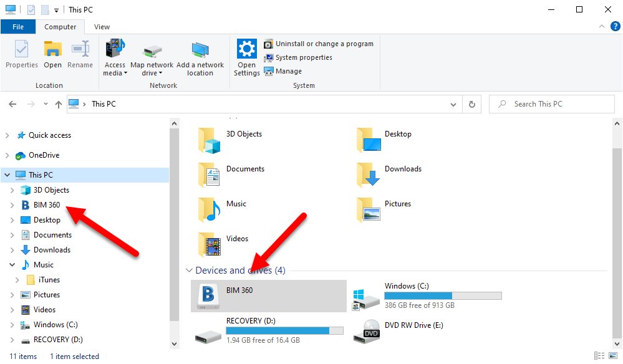Image resolution: width=623 pixels, height=364 pixels.
Task: Select BIM 360 in the navigation tree
Action: (47, 205)
